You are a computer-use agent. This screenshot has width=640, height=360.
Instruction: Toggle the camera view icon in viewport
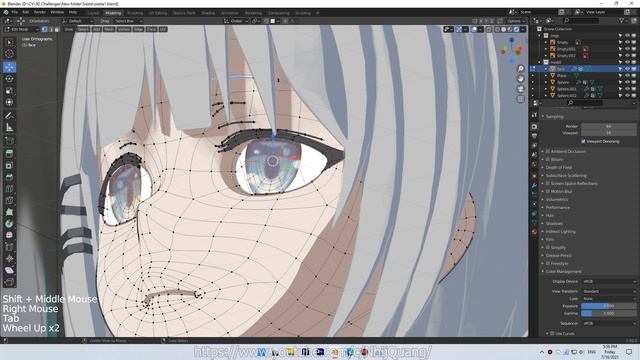pos(520,89)
